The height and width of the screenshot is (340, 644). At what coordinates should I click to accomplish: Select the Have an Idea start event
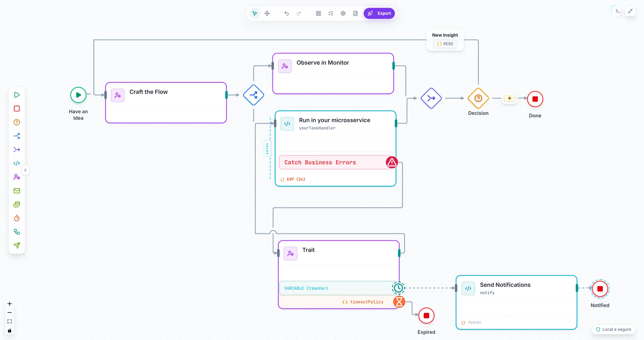pyautogui.click(x=78, y=95)
